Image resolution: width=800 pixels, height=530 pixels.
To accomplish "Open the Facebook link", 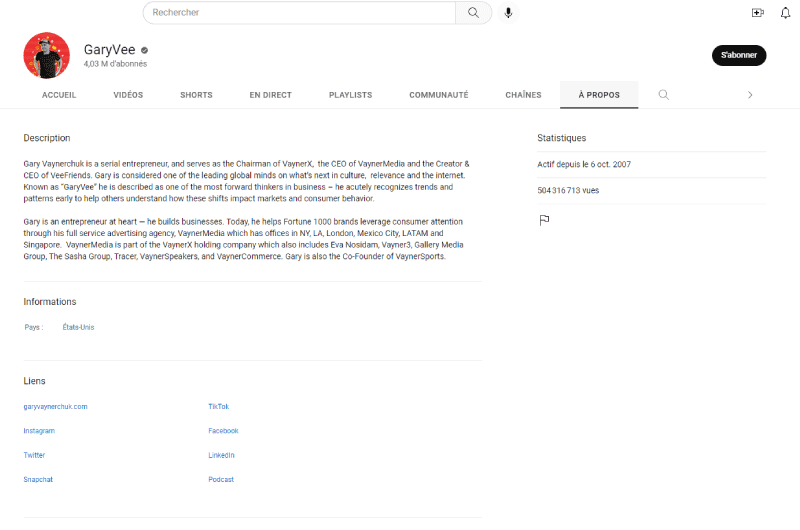I will tap(223, 431).
